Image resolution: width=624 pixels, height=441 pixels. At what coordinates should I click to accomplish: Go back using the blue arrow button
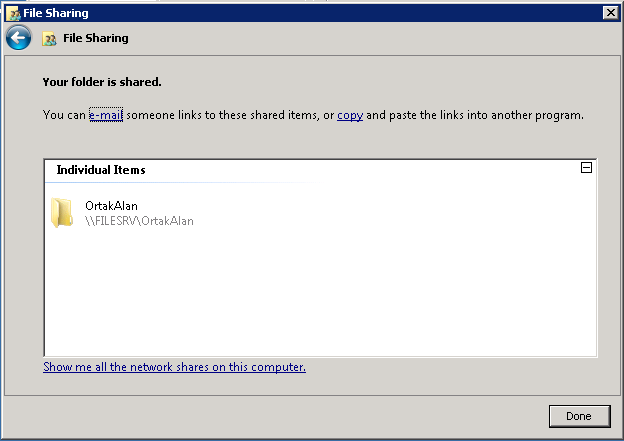coord(19,38)
